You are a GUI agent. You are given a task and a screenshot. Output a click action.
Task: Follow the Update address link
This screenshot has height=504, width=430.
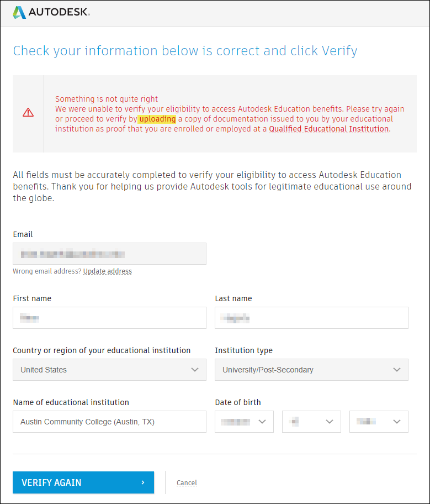(108, 271)
